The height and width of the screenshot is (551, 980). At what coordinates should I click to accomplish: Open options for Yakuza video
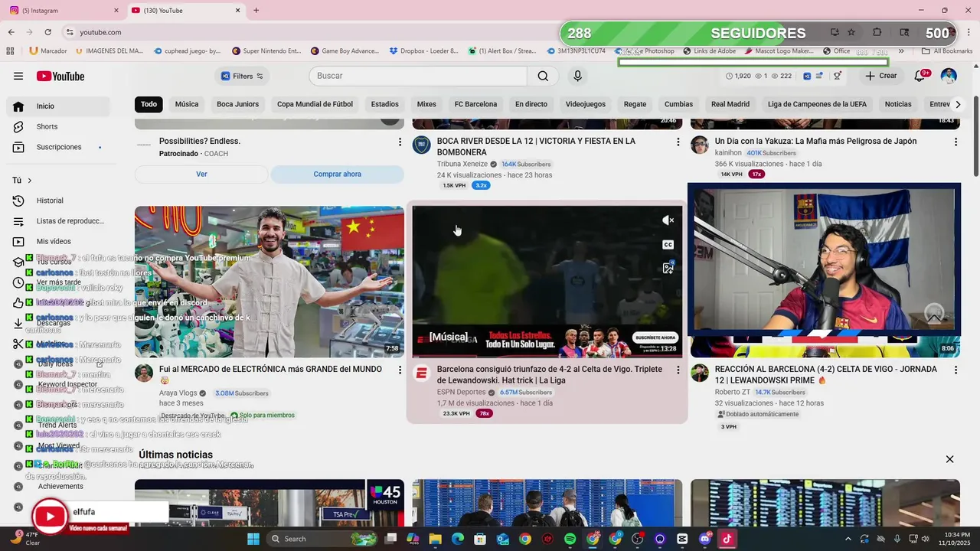tap(955, 142)
